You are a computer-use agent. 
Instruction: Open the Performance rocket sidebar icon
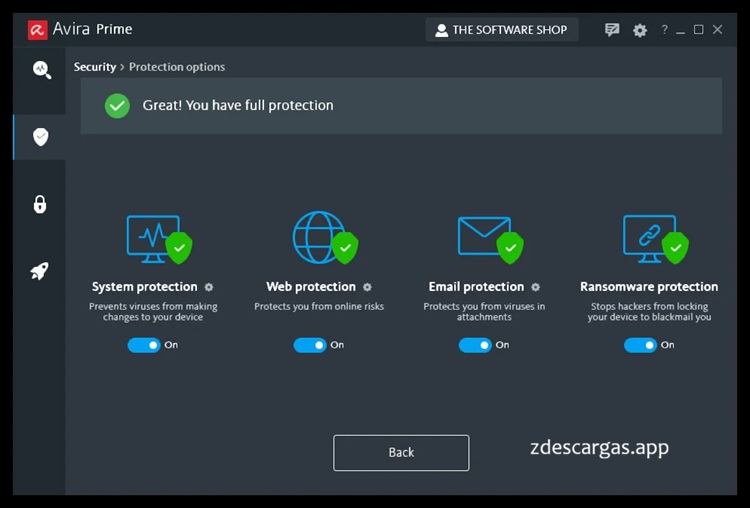click(40, 271)
